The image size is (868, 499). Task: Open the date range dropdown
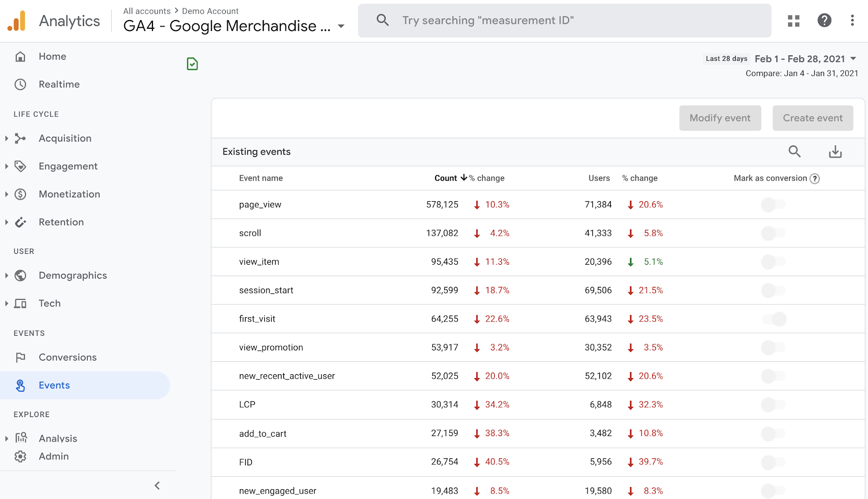click(x=853, y=59)
